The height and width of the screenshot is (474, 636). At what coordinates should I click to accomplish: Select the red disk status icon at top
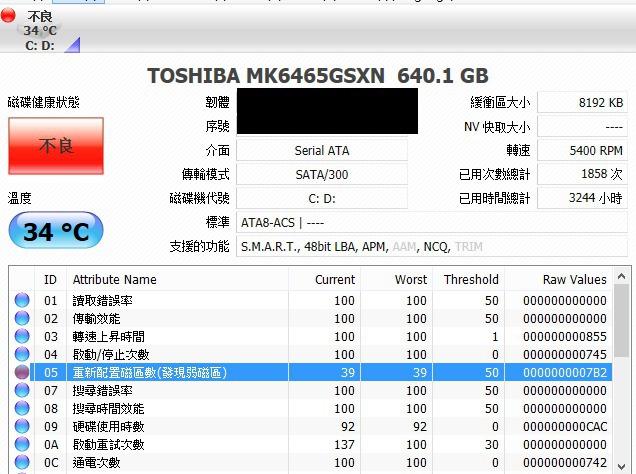(8, 15)
